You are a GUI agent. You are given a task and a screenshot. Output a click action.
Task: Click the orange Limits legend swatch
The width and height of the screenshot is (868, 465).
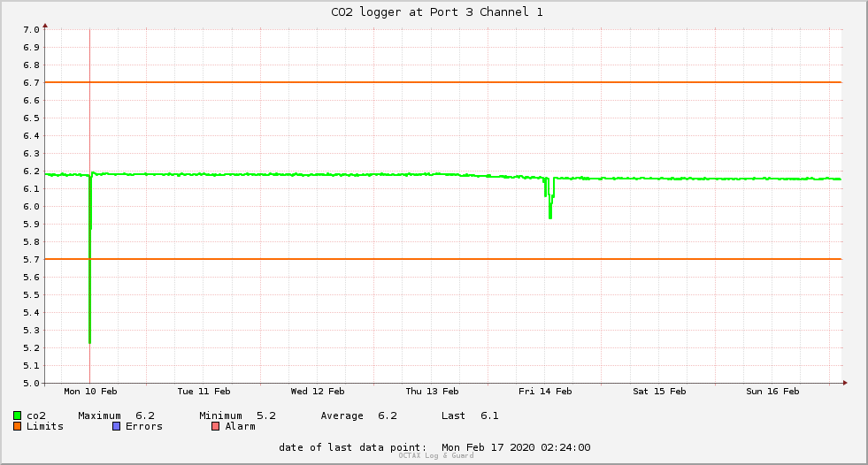click(17, 426)
